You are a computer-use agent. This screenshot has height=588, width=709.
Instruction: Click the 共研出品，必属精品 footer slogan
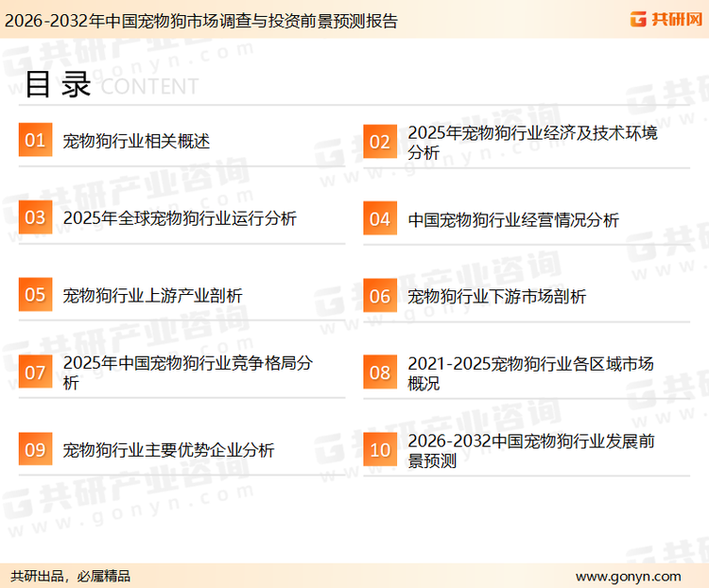(71, 577)
